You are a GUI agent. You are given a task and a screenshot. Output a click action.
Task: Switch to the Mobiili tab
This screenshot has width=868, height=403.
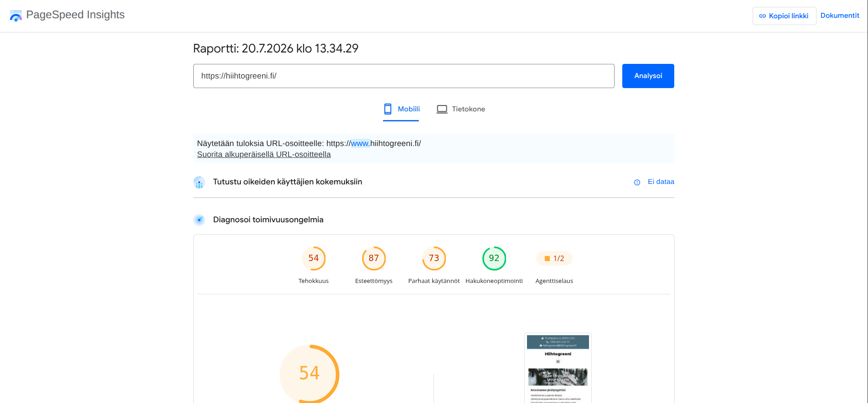(401, 109)
